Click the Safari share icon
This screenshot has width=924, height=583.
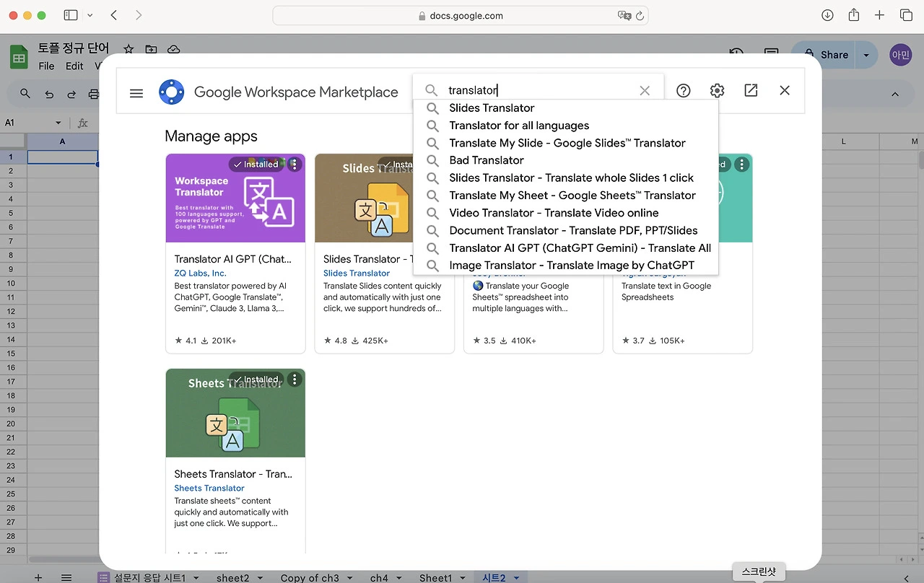point(853,15)
